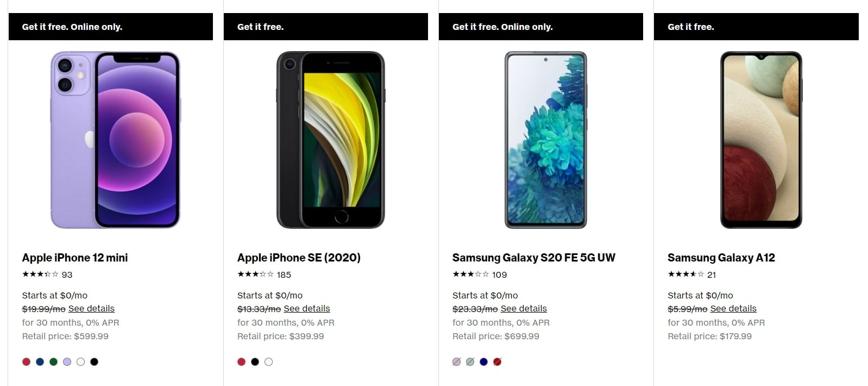The height and width of the screenshot is (386, 868).
Task: Select the black color option for iPhone SE
Action: (255, 361)
